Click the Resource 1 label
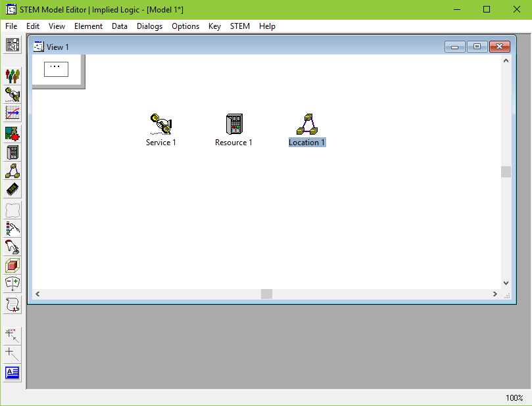The image size is (532, 406). tap(233, 143)
